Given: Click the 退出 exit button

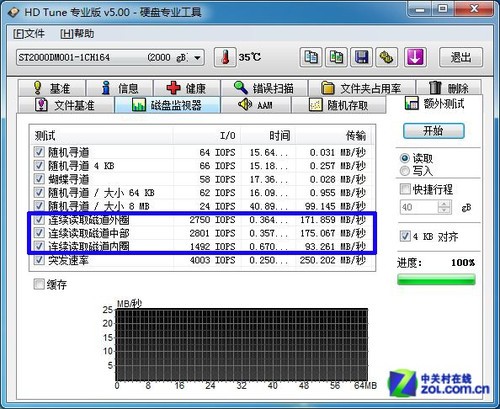Looking at the screenshot, I should 461,57.
